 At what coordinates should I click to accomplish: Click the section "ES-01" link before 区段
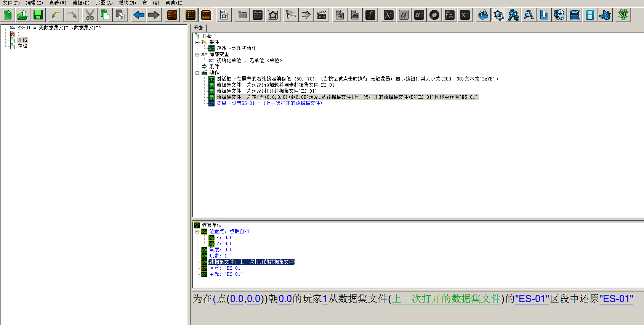(532, 299)
